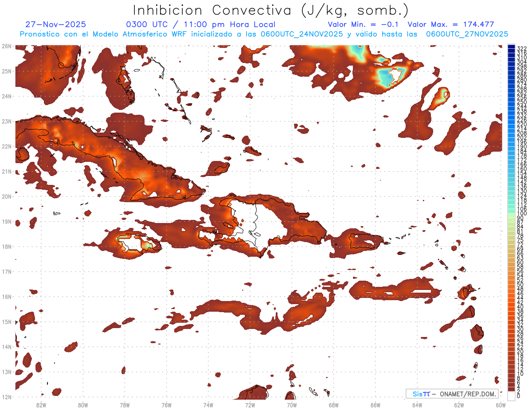Click the 'Valor Max. = 174.477' text
This screenshot has height=411, width=532.
[x=451, y=25]
